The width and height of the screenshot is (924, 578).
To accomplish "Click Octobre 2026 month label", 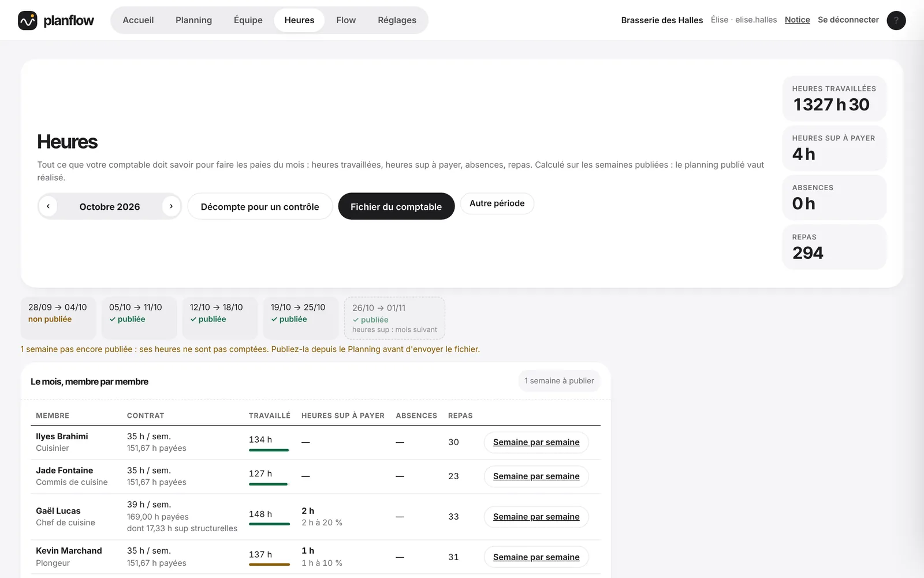I will click(110, 207).
